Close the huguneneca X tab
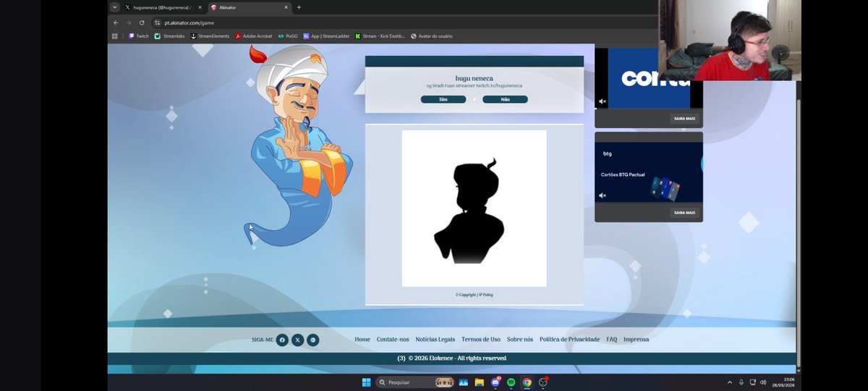Screen dimensions: 868x391 [200, 7]
